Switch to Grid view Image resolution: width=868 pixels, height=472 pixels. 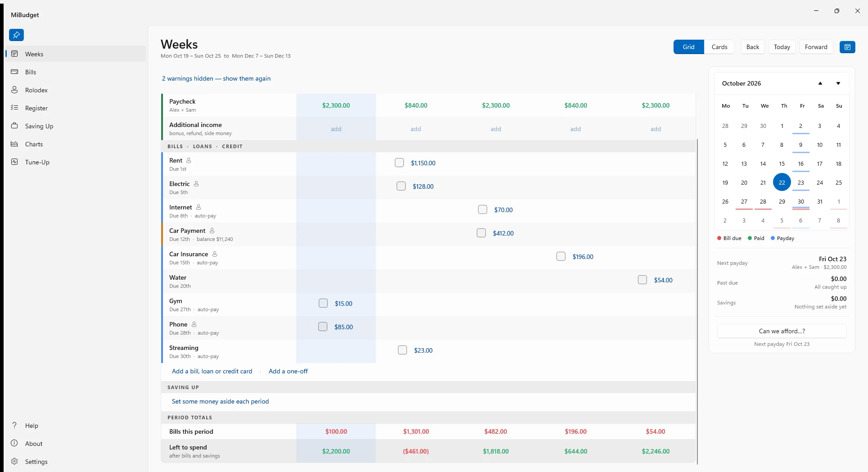689,47
